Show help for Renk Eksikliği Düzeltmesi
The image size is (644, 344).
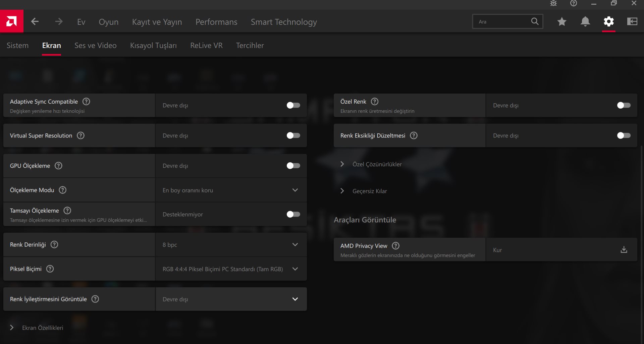click(414, 135)
